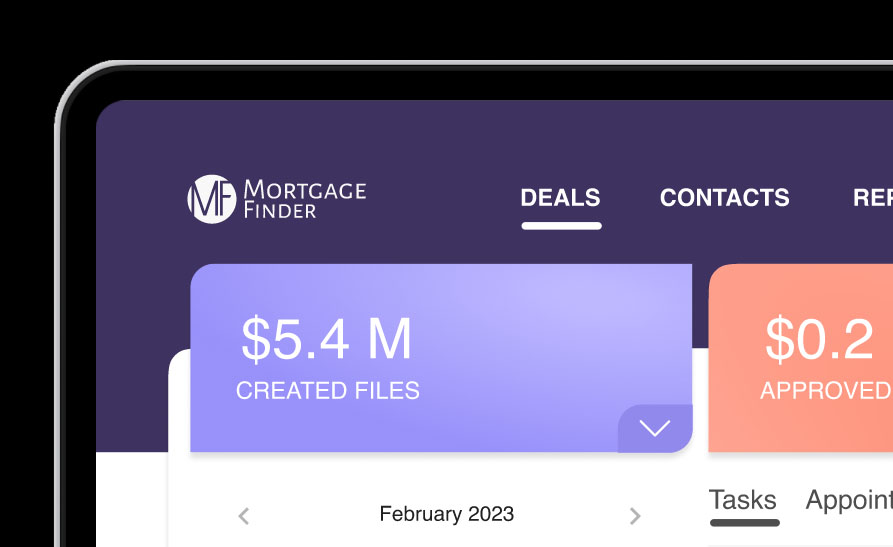Click the APPROVED label text

pyautogui.click(x=826, y=391)
